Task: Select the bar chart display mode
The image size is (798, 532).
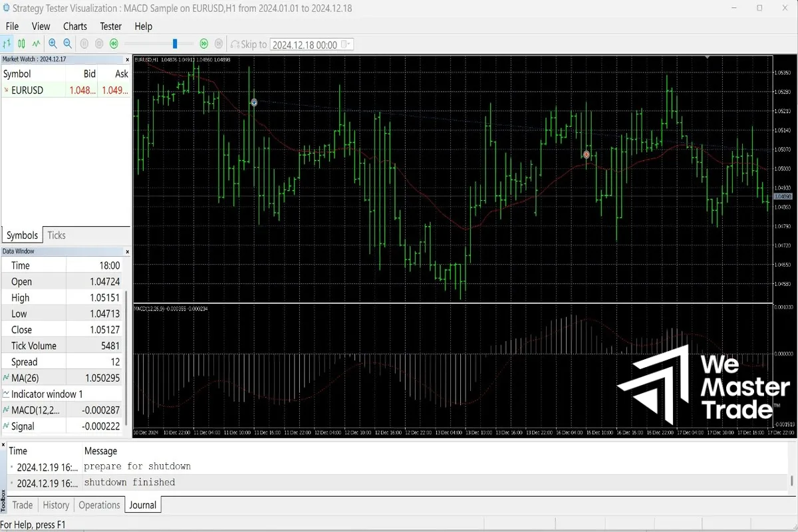Action: point(7,43)
